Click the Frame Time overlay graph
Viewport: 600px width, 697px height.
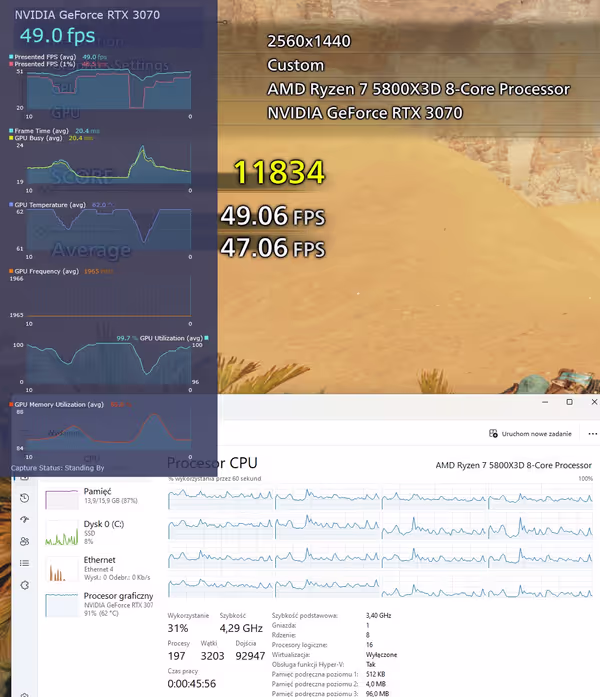109,164
